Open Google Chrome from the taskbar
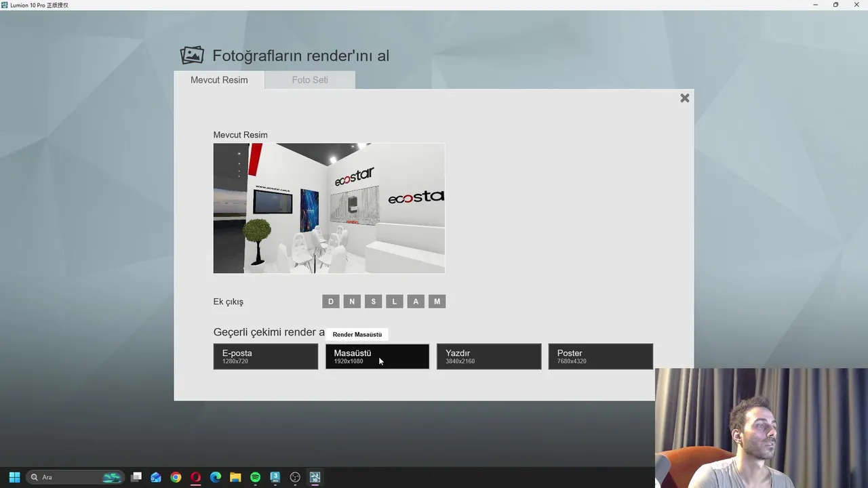The width and height of the screenshot is (868, 488). (176, 477)
